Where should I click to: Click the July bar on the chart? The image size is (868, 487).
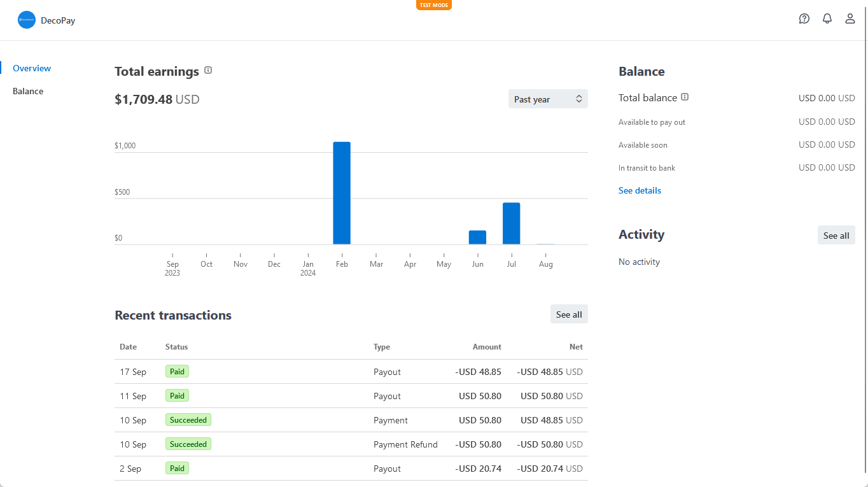point(511,223)
